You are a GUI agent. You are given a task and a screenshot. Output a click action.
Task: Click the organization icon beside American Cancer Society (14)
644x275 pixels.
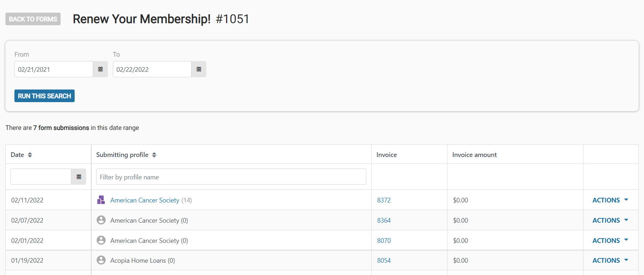click(101, 200)
